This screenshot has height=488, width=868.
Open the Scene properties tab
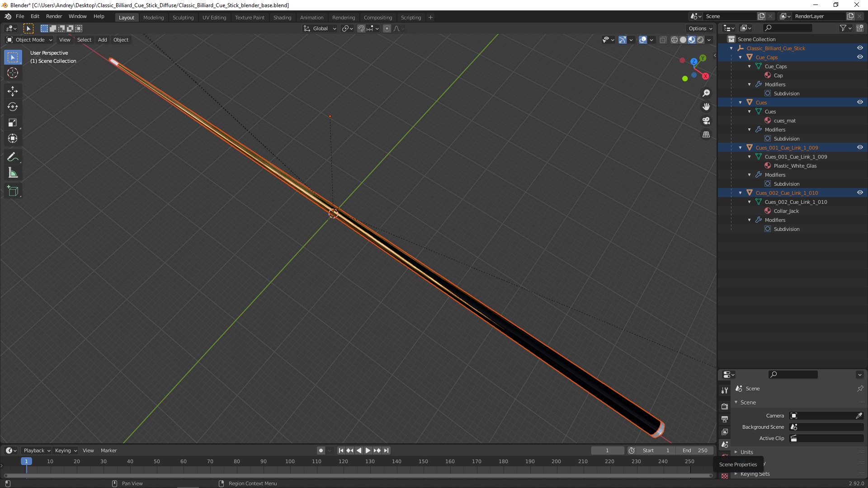pos(725,445)
